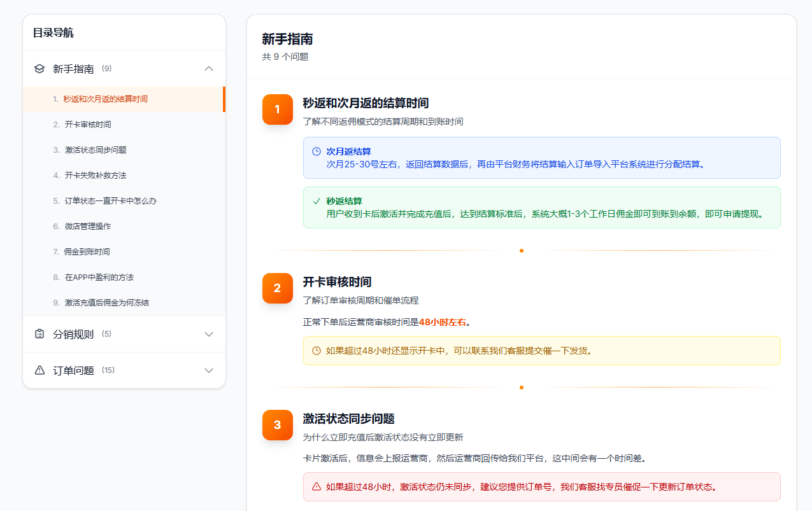Image resolution: width=812 pixels, height=511 pixels.
Task: Click the clipboard icon next to 分销规则
Action: coord(39,333)
